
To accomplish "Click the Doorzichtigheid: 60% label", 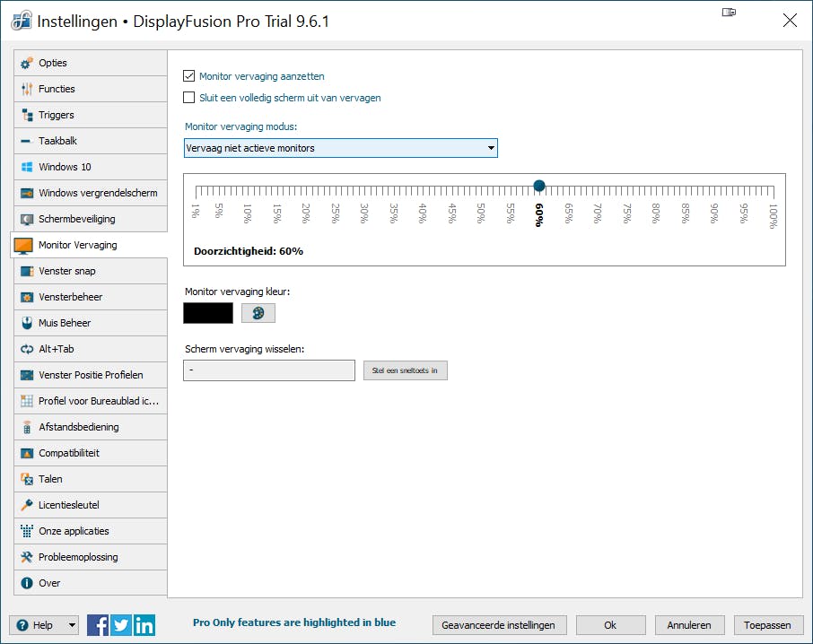I will click(x=249, y=251).
